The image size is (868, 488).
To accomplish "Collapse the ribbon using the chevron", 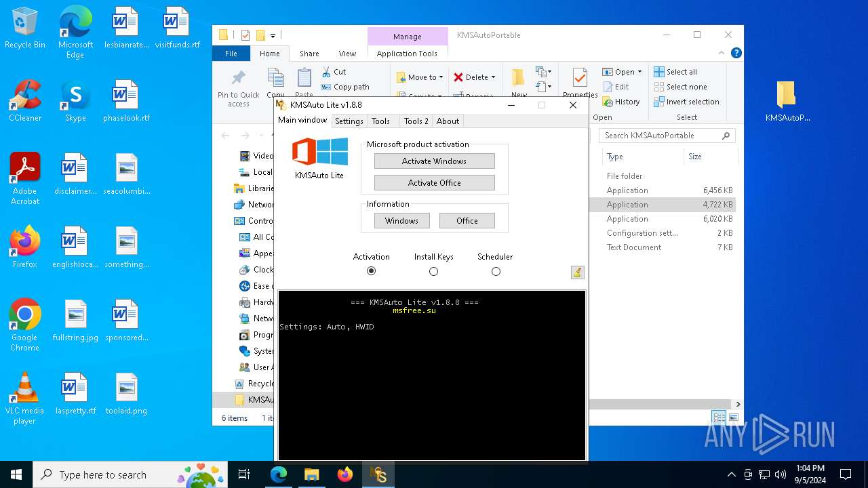I will click(x=722, y=53).
